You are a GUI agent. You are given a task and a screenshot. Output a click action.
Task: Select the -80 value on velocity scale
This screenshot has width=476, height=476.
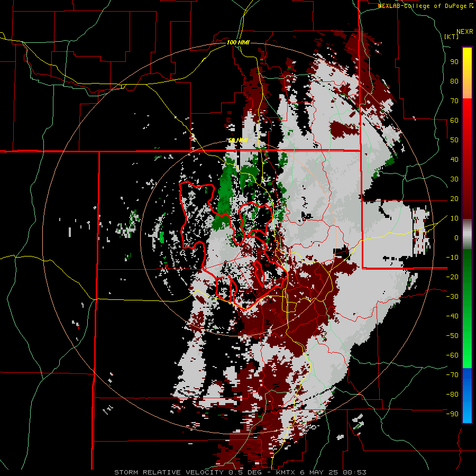[x=452, y=395]
